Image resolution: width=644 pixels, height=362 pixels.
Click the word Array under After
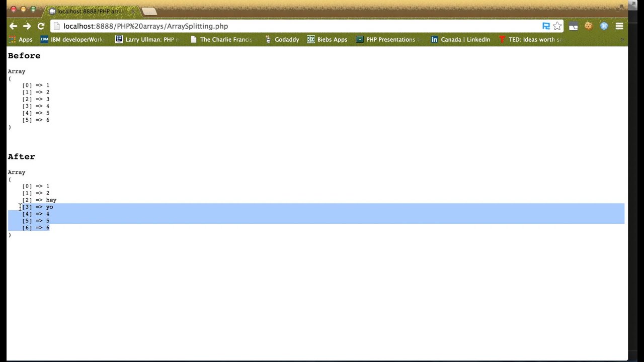[x=17, y=172]
